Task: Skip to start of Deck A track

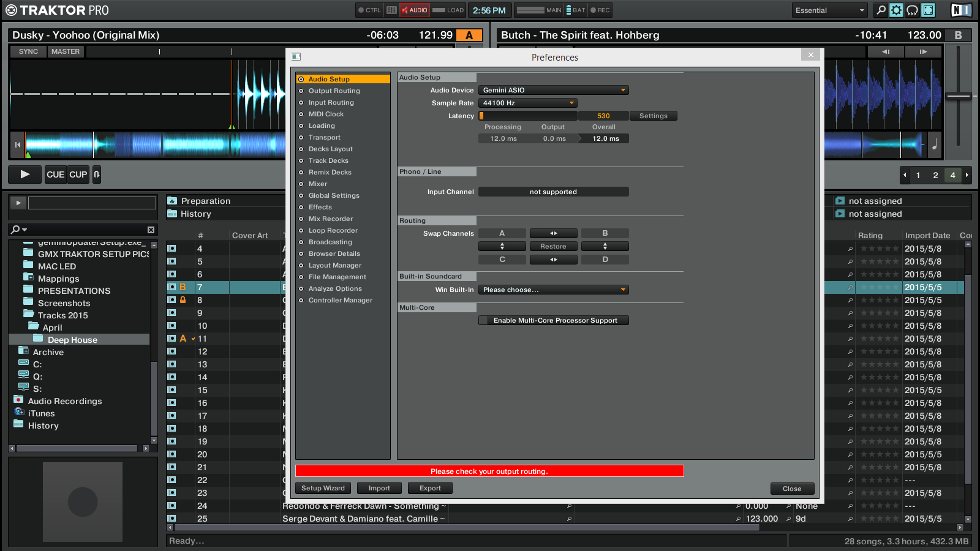Action: point(18,145)
